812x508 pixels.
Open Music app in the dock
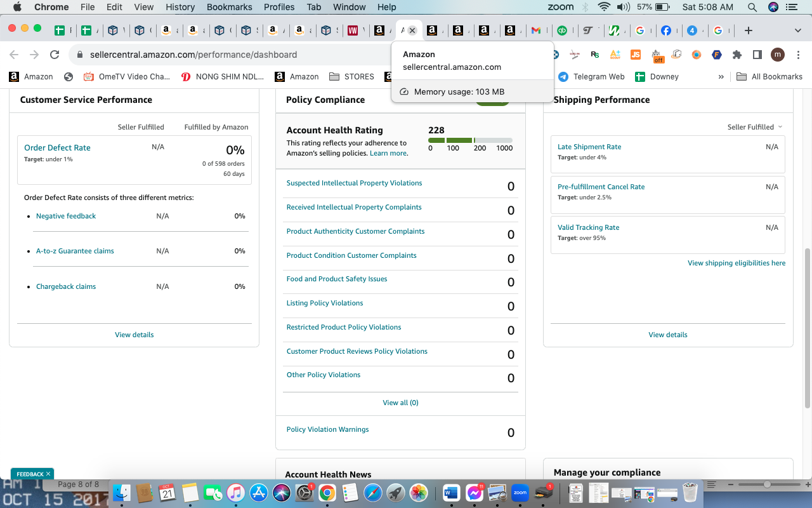(235, 492)
